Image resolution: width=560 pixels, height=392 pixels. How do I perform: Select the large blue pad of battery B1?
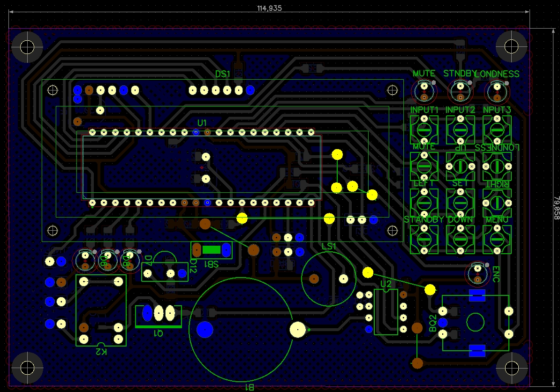tap(204, 330)
